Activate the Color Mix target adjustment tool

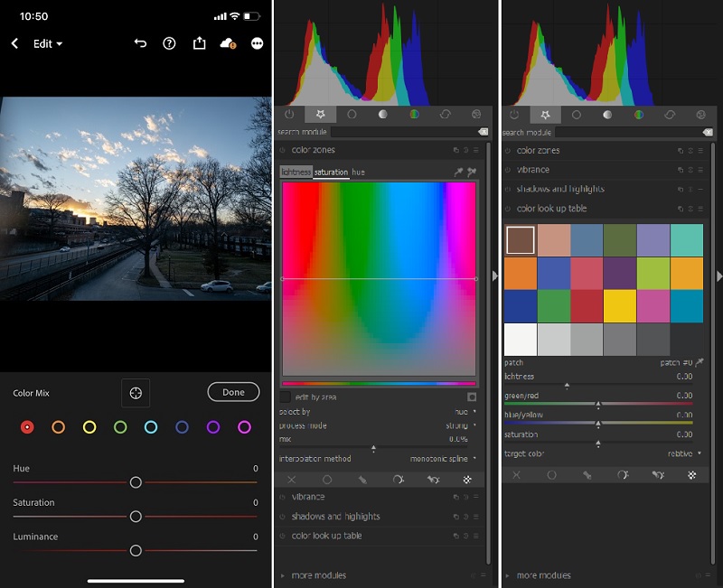(x=136, y=393)
